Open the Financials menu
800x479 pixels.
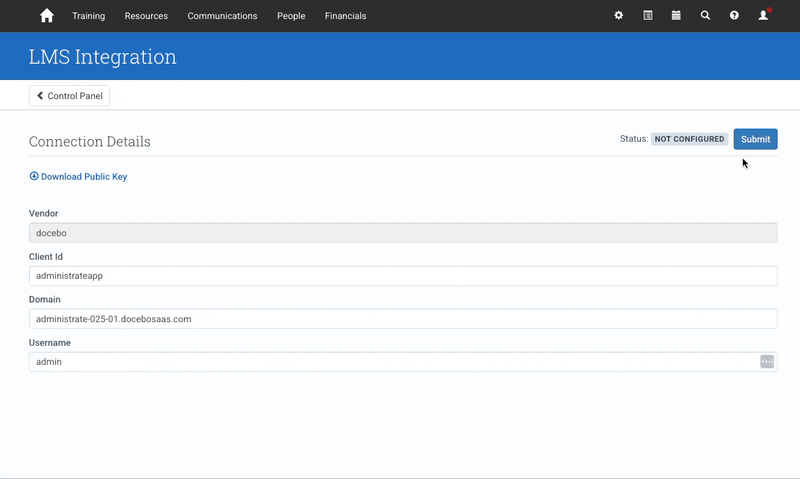[345, 16]
